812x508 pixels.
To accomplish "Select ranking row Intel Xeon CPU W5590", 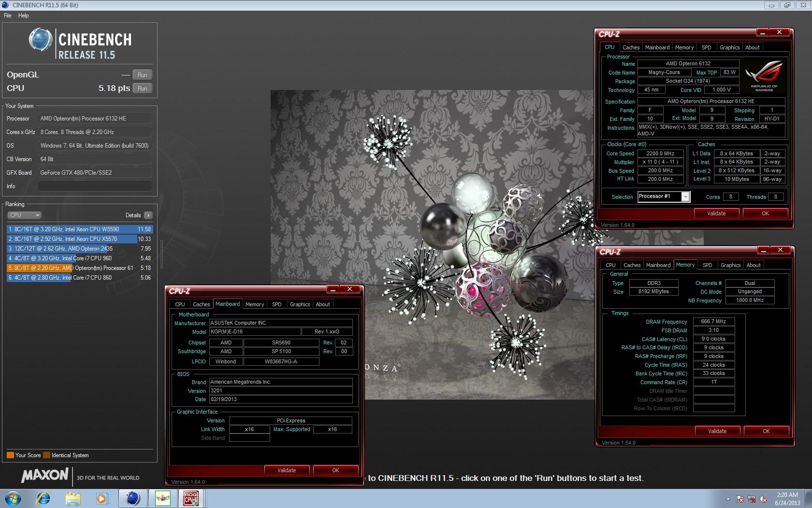I will pyautogui.click(x=80, y=229).
